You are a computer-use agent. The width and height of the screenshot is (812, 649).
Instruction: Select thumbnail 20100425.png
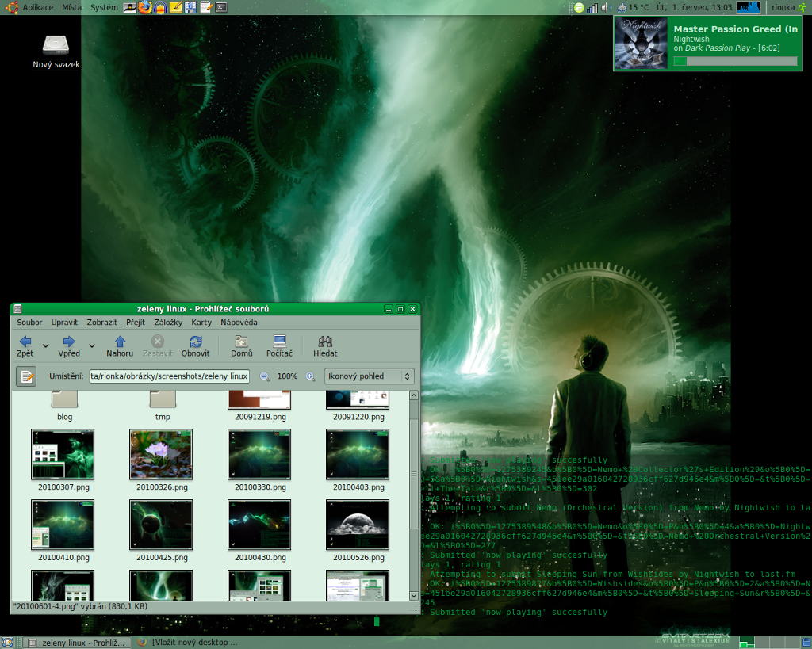pos(162,530)
